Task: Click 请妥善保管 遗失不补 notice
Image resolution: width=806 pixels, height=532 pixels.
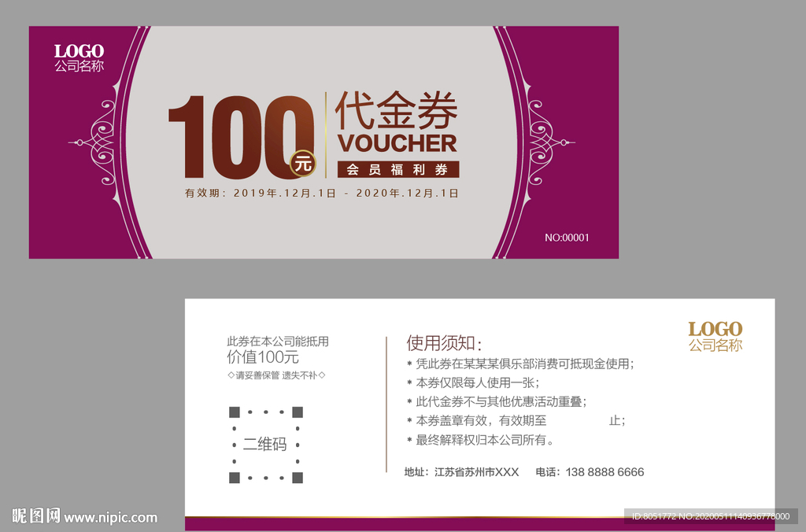Action: click(x=276, y=375)
